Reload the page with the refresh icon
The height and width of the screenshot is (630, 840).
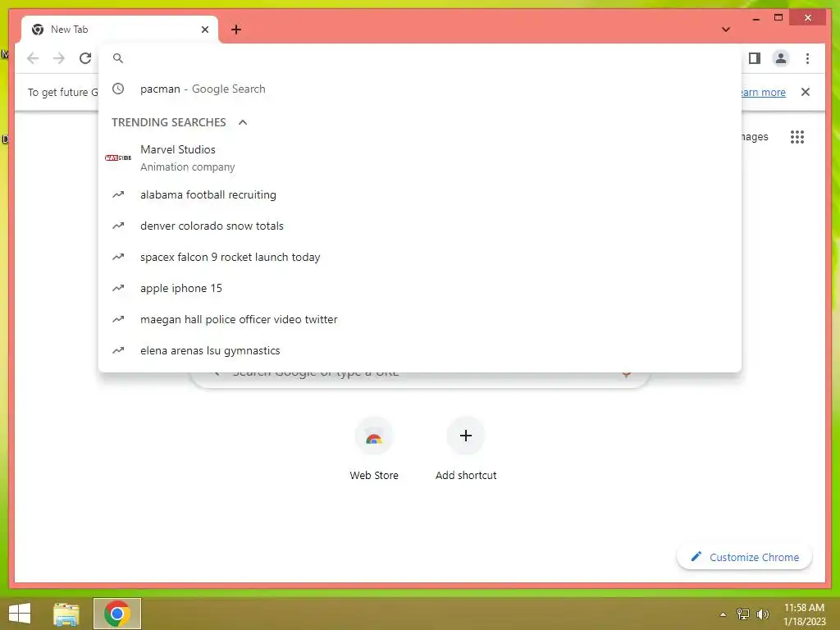(x=85, y=58)
